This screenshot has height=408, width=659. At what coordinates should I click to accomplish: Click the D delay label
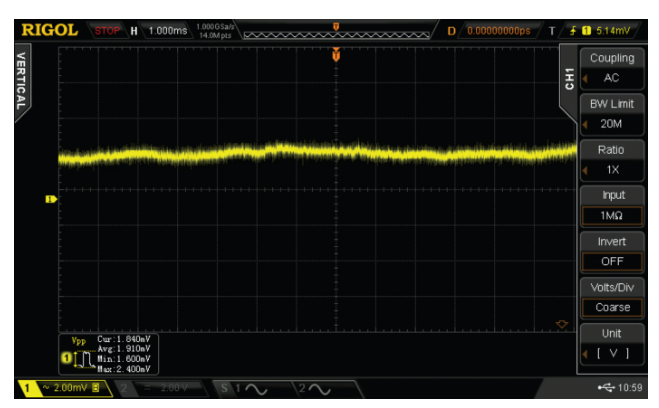coord(451,31)
